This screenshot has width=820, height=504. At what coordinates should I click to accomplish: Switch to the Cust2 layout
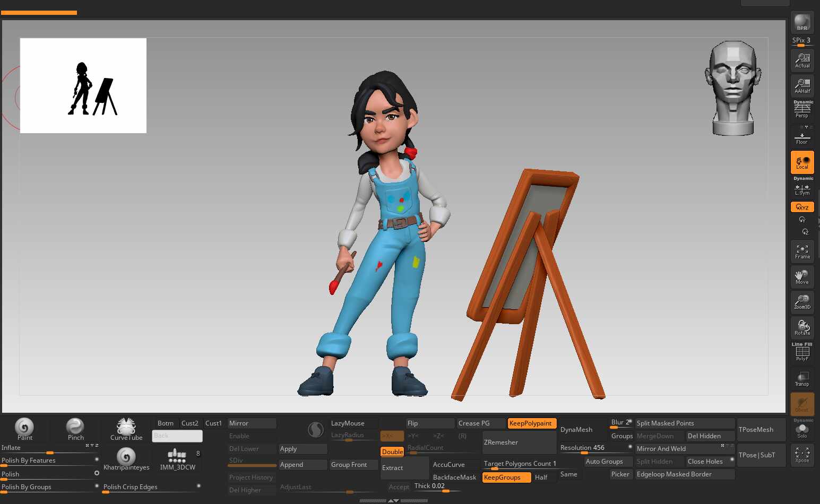click(189, 423)
